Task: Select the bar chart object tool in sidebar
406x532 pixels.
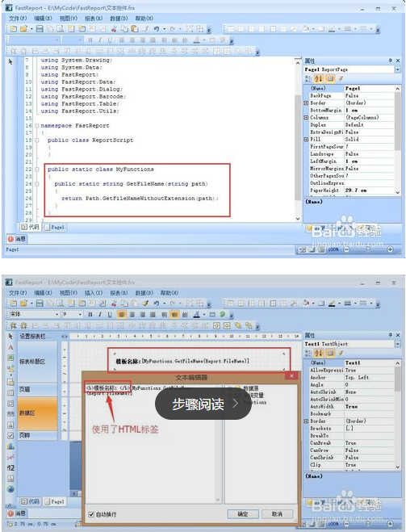Action: [x=10, y=446]
